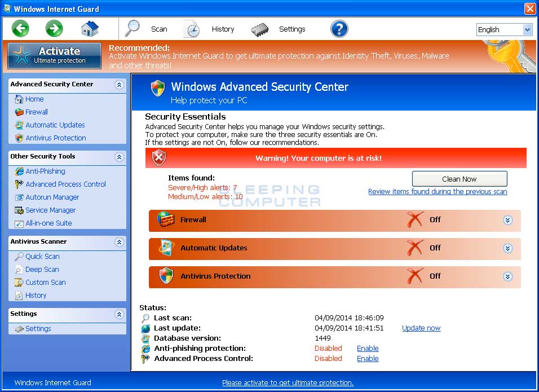Open the Service Manager
This screenshot has height=392, width=539.
(50, 210)
